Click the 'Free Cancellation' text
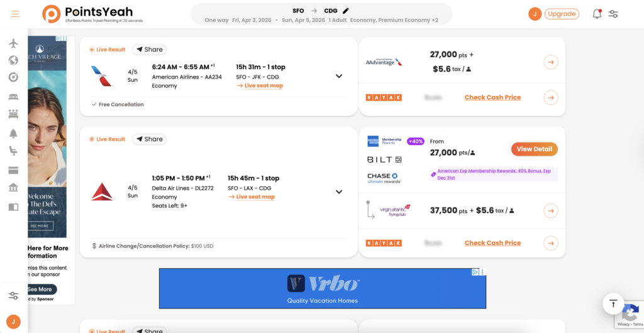The image size is (644, 333). coord(121,104)
